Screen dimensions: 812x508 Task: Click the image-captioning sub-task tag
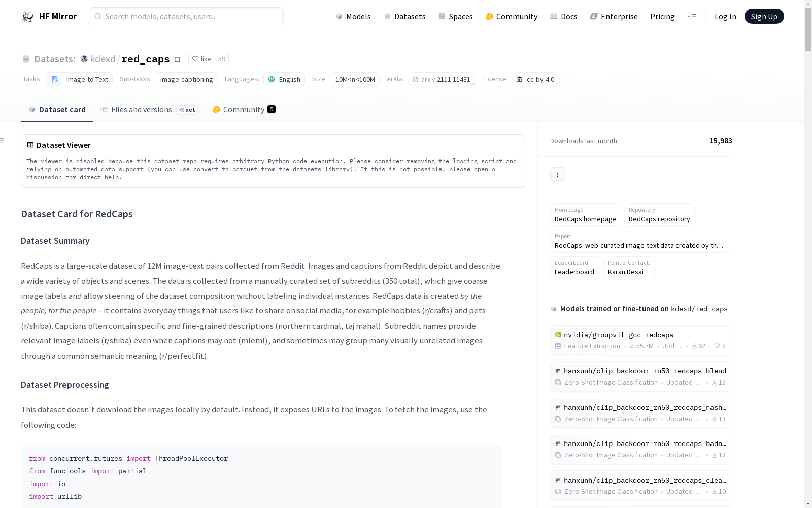pyautogui.click(x=187, y=79)
